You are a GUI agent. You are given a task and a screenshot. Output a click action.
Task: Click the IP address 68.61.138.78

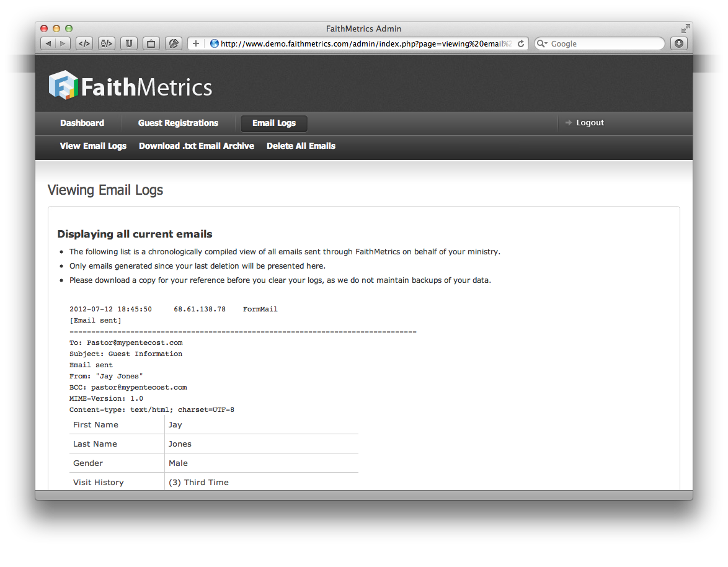pos(200,310)
